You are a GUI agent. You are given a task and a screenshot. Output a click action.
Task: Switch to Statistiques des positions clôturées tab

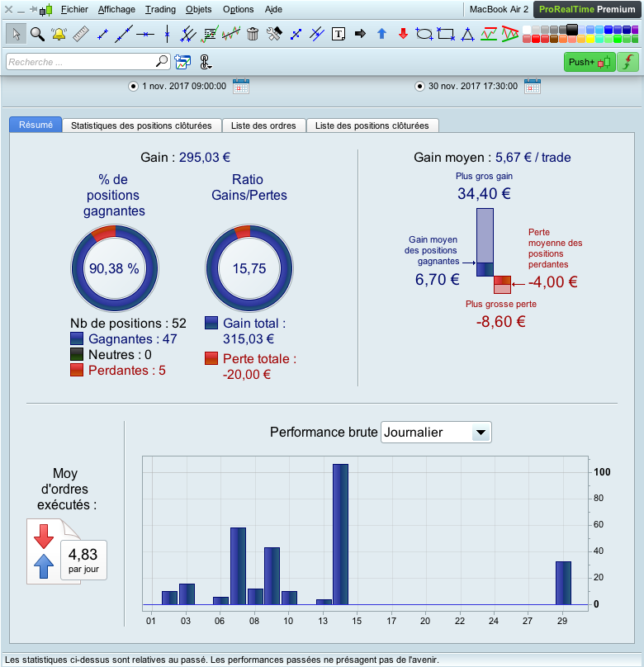click(x=141, y=125)
